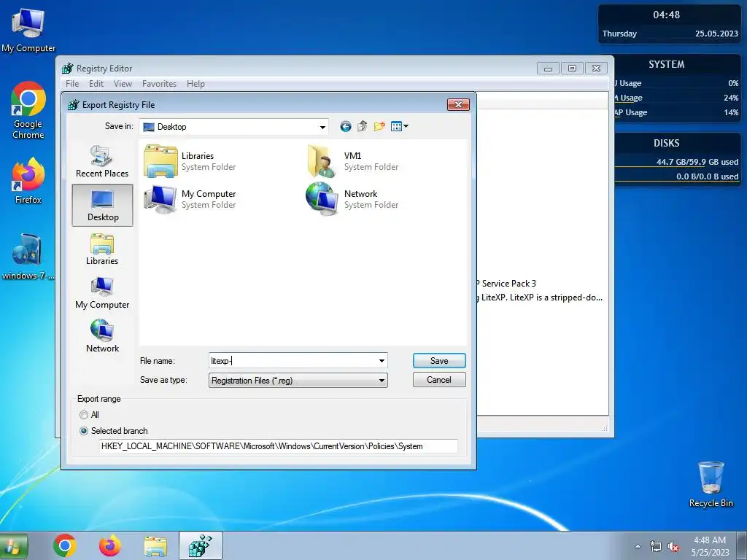
Task: Open Recent Places in the sidebar
Action: coord(102,161)
